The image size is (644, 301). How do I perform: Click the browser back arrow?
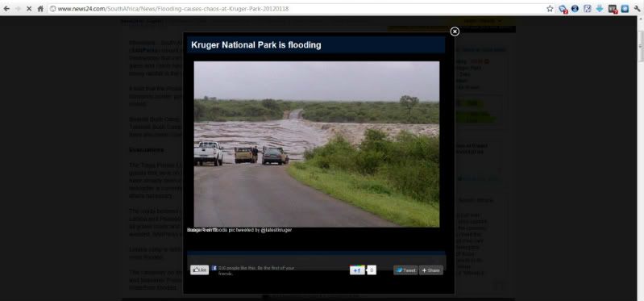tap(6, 9)
